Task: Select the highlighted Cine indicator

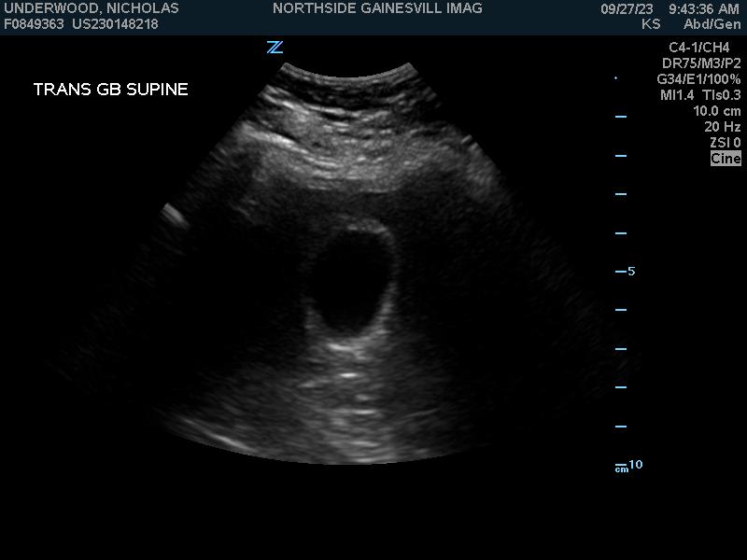Action: [x=726, y=159]
